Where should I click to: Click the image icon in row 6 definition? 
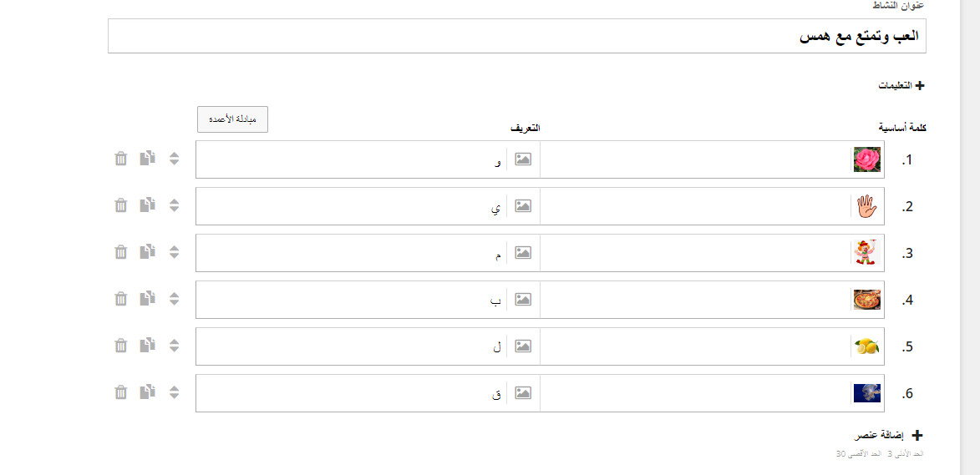(523, 393)
